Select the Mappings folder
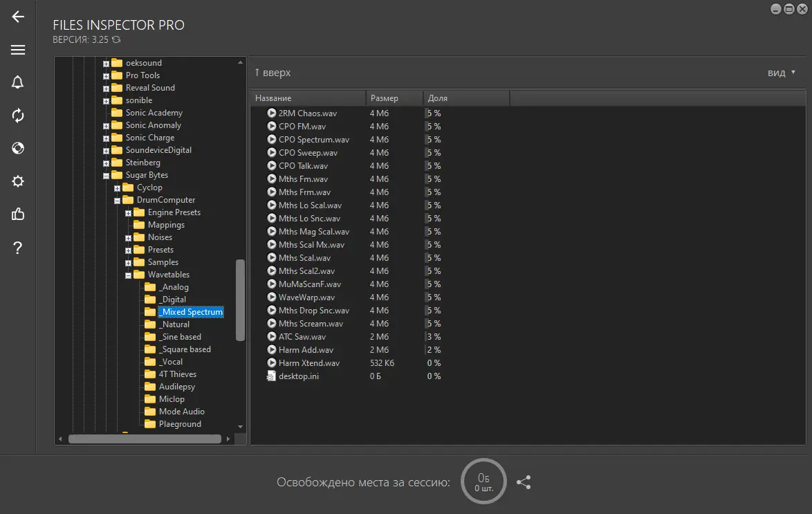Screen dimensions: 812x514 click(166, 225)
